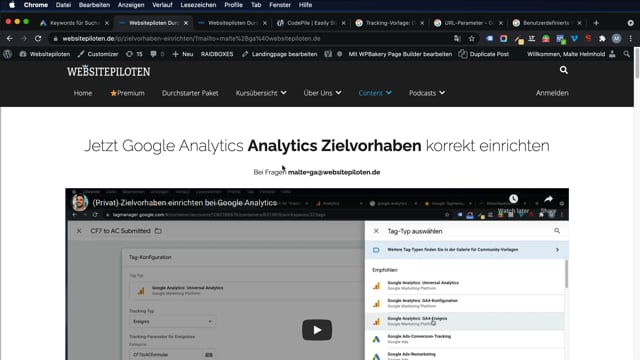The width and height of the screenshot is (640, 360).
Task: Reload the current page
Action: 38,38
